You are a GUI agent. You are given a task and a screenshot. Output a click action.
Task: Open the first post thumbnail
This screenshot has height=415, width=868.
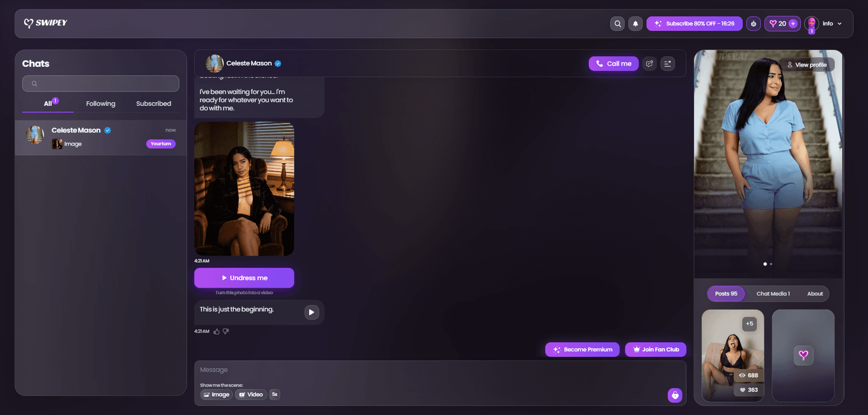[733, 356]
